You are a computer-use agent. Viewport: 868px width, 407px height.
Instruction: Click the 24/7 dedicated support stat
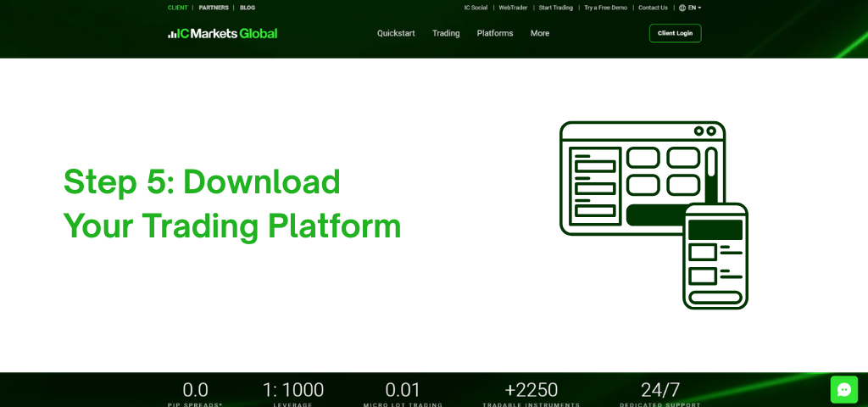pos(660,391)
